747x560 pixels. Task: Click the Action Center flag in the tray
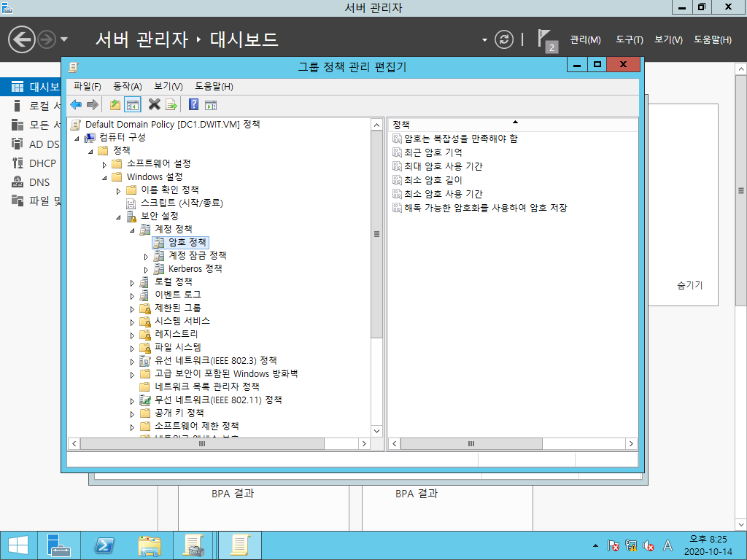point(613,545)
